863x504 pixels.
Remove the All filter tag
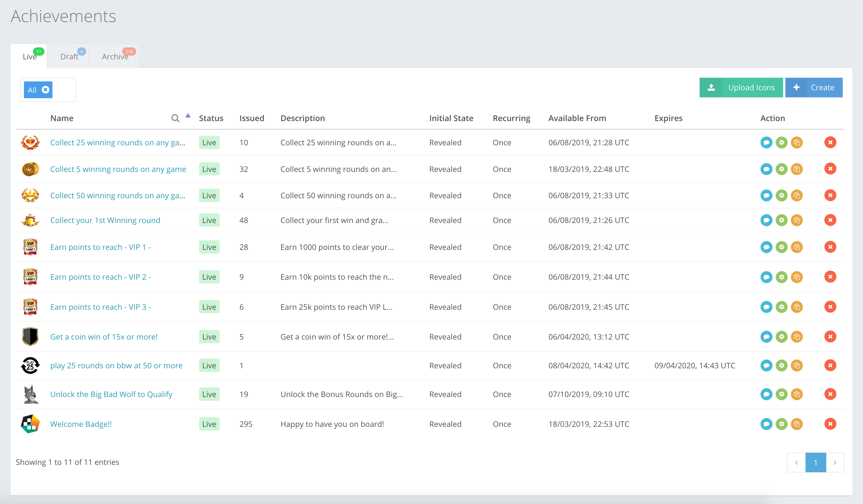point(46,90)
